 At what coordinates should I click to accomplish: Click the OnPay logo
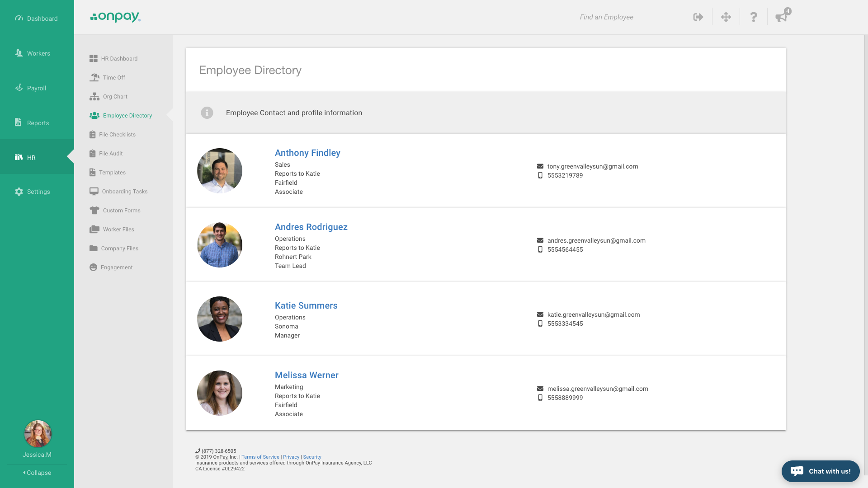pos(115,17)
